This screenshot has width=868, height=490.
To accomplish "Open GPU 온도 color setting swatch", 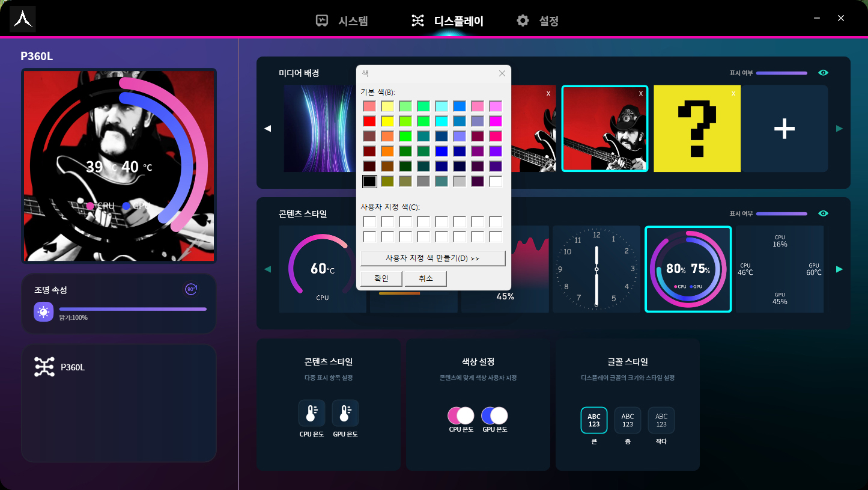I will 494,415.
